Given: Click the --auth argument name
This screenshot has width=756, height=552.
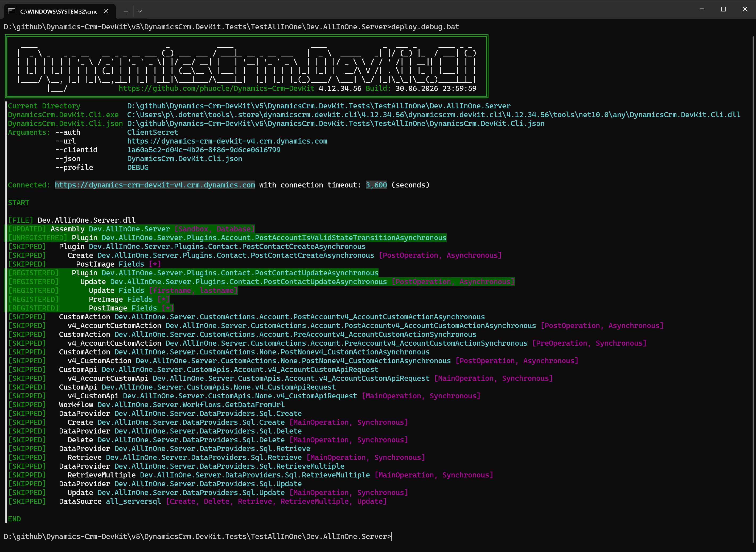Looking at the screenshot, I should pyautogui.click(x=68, y=132).
